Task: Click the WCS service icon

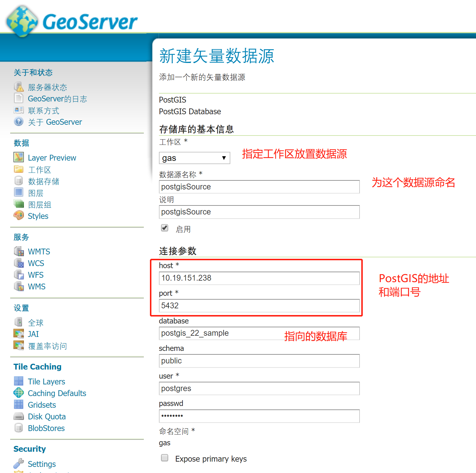Action: [19, 263]
